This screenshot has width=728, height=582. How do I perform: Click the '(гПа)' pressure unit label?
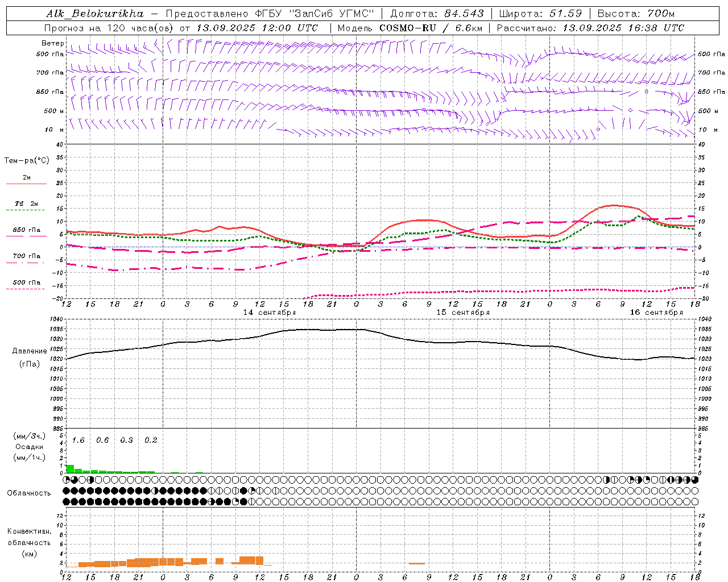click(30, 364)
